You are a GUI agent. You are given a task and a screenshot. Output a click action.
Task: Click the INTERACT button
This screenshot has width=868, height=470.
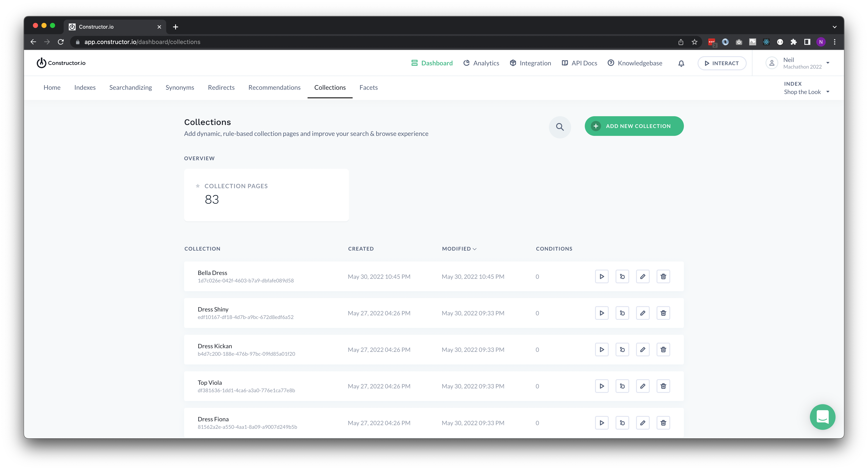(722, 63)
